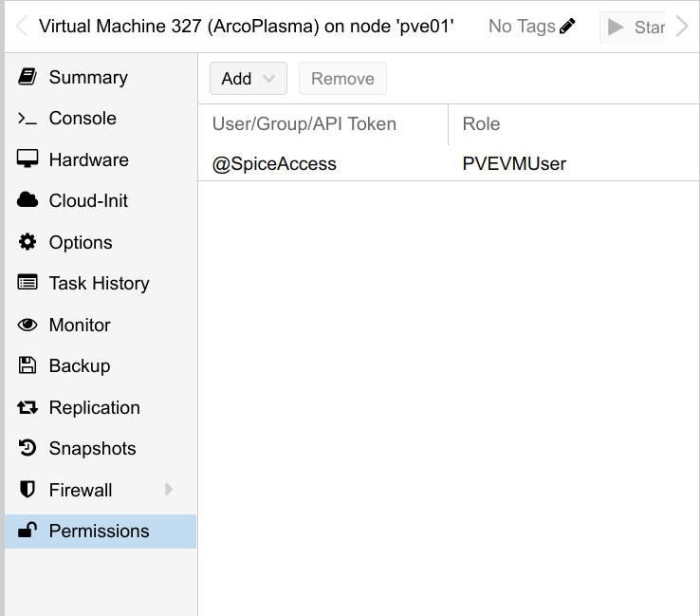Open Console via its terminal icon

28,119
